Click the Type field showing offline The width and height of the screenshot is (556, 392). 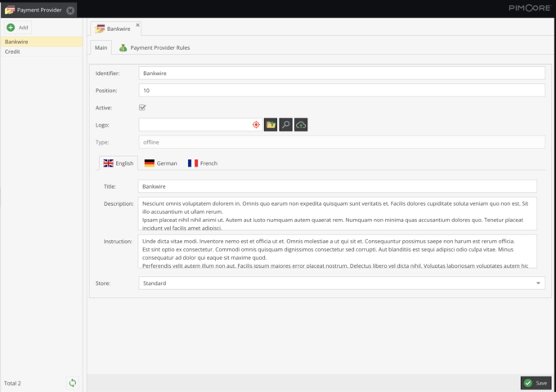coord(342,142)
